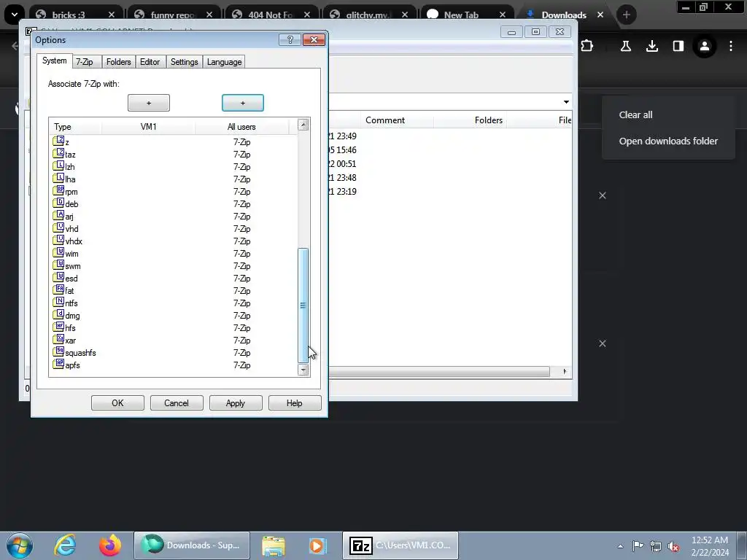Choose Open downloads folder

(668, 141)
